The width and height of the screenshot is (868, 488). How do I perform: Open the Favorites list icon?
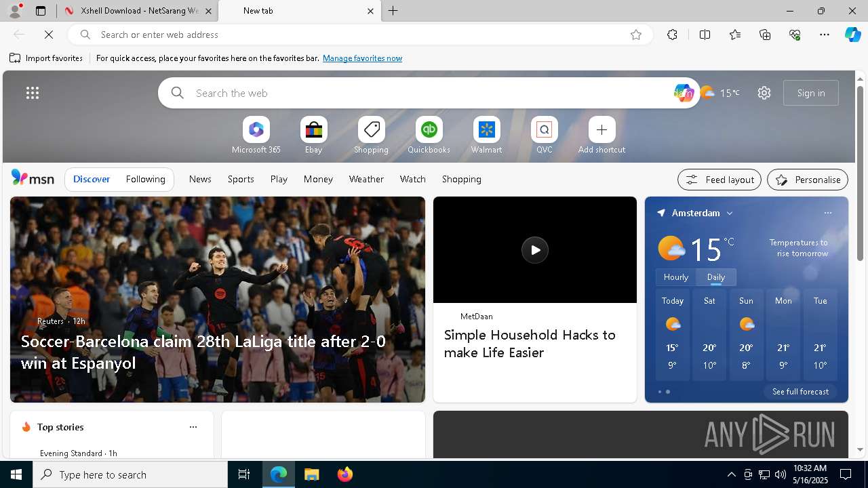[735, 35]
